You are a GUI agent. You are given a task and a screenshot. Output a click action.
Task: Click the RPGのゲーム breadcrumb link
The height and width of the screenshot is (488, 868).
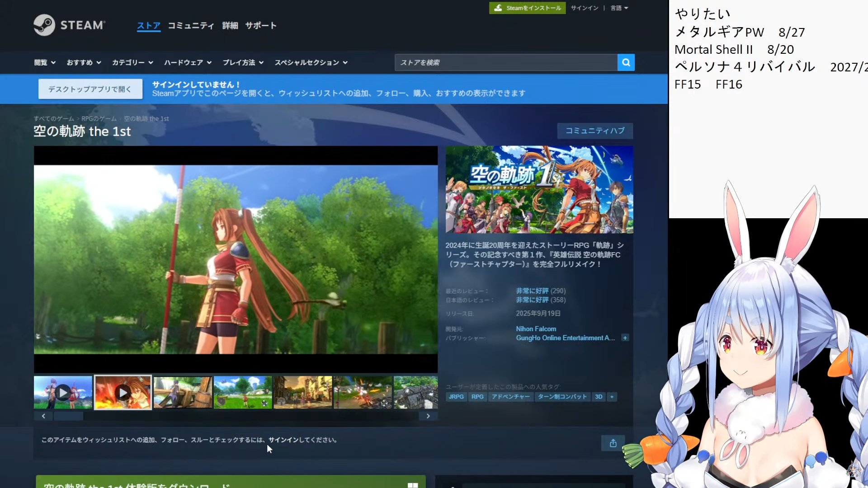pyautogui.click(x=99, y=119)
